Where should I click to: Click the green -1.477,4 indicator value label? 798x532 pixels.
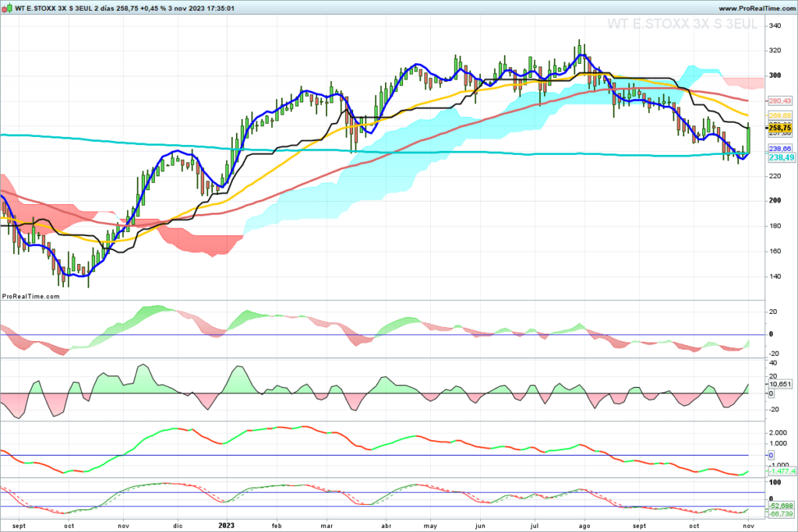click(781, 471)
